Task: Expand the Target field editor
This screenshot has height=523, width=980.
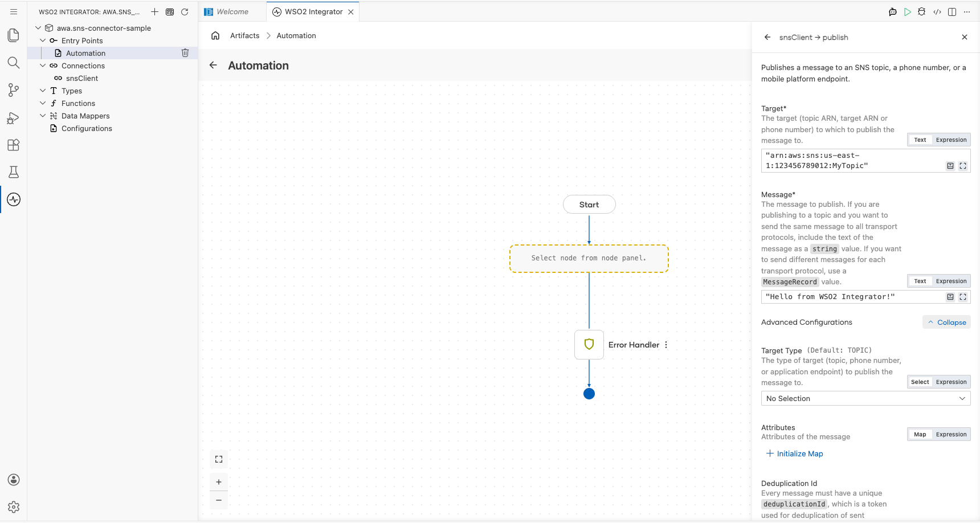Action: pos(963,166)
